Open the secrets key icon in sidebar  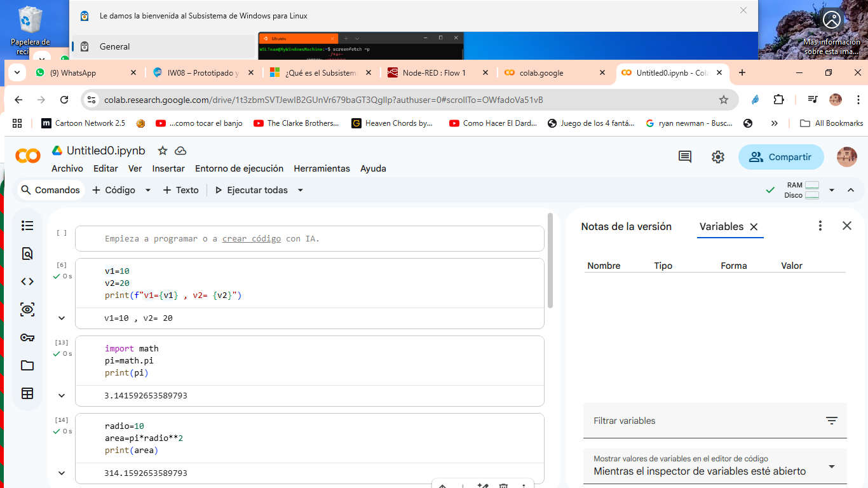(x=27, y=337)
